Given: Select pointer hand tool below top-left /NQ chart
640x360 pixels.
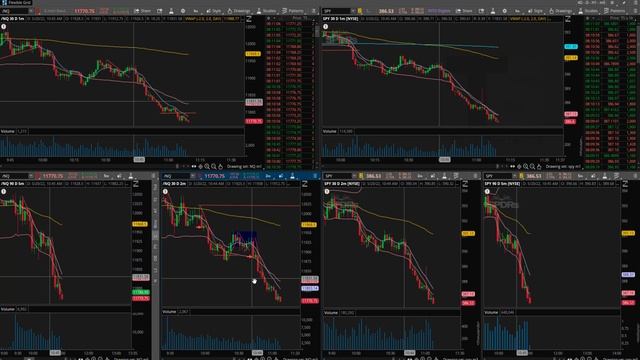Looking at the screenshot, I should 220,167.
